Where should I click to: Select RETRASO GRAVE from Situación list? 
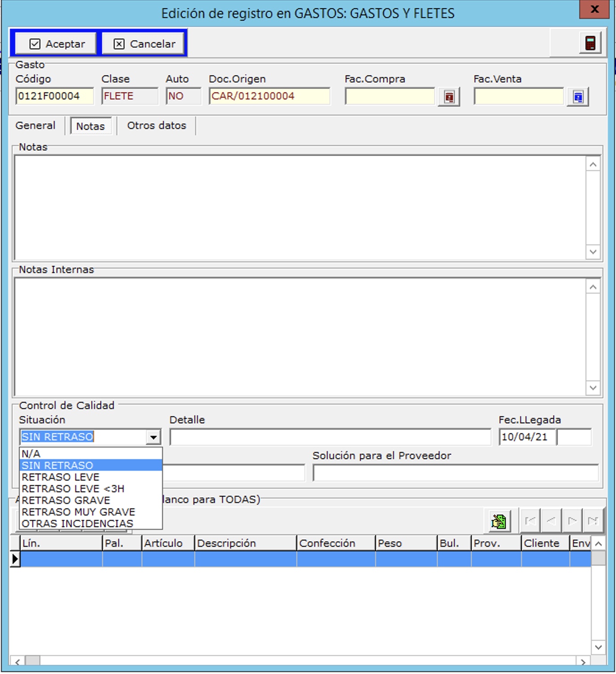click(x=66, y=500)
